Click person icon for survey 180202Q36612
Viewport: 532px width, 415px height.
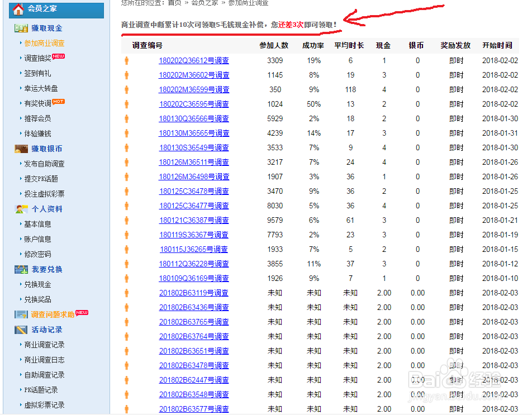point(126,61)
